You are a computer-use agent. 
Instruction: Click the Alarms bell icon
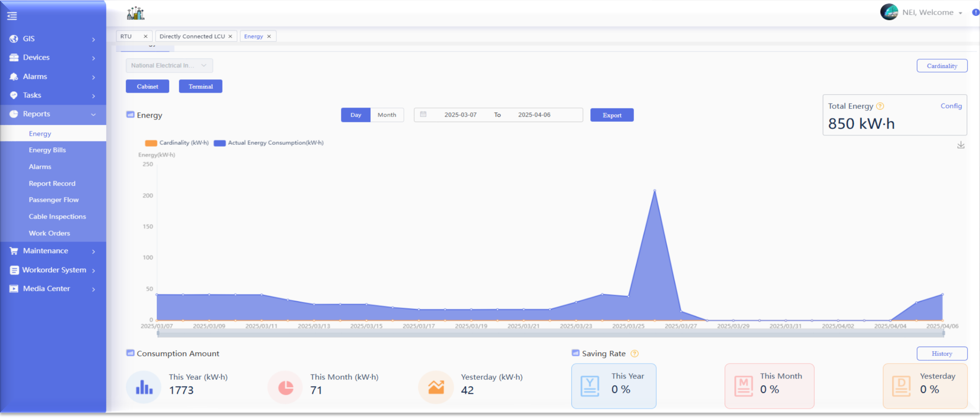pyautogui.click(x=14, y=76)
